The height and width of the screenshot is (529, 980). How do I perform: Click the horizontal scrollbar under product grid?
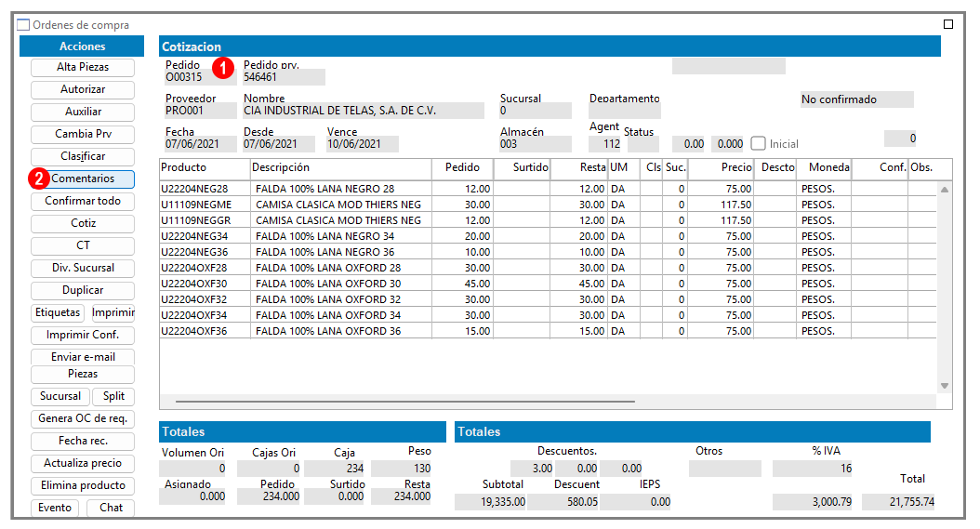pos(405,402)
